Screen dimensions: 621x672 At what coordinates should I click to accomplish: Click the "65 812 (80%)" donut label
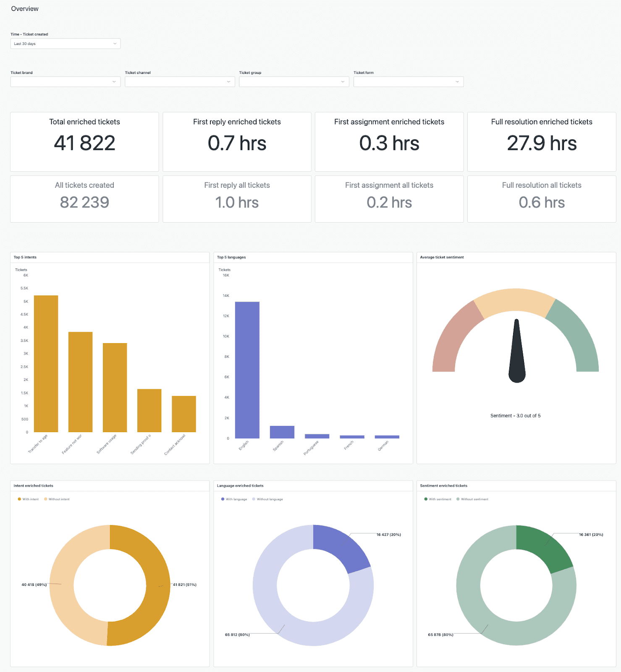237,635
